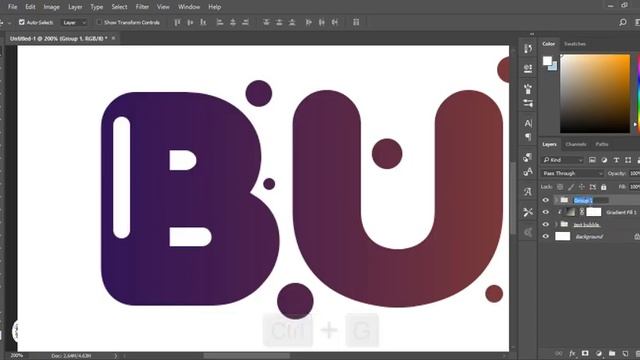
Task: Open the Kind layer filter dropdown
Action: coord(562,160)
